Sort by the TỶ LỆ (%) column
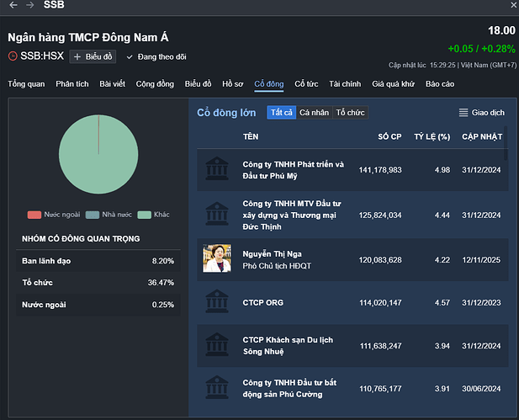This screenshot has height=420, width=519. pos(432,136)
